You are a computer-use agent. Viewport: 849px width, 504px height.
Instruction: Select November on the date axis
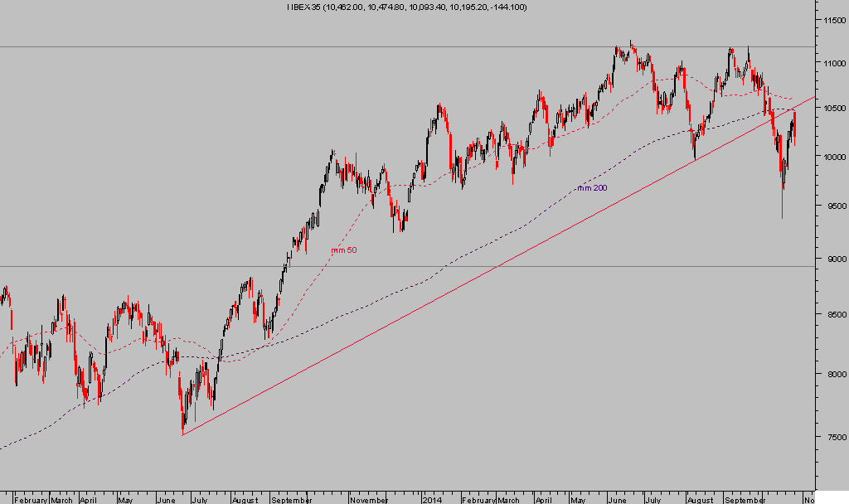(368, 500)
